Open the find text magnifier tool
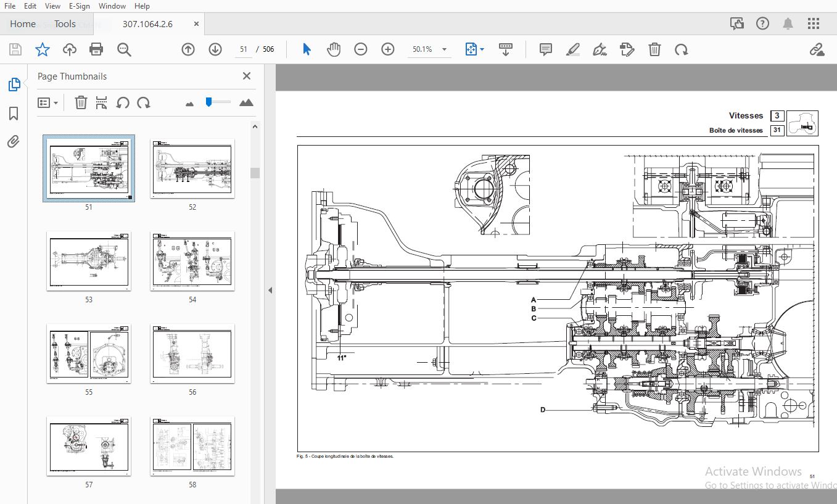The height and width of the screenshot is (504, 837). [x=124, y=49]
